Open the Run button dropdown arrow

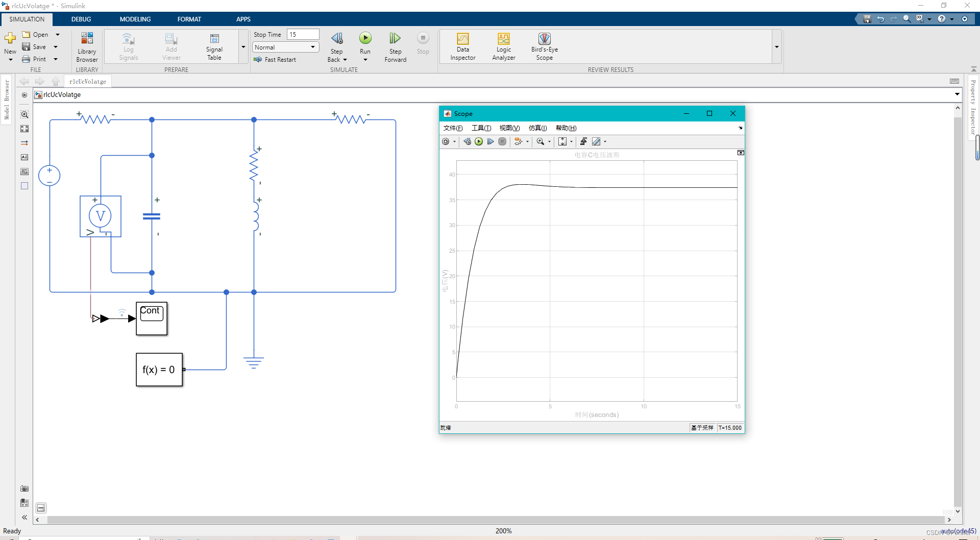365,60
